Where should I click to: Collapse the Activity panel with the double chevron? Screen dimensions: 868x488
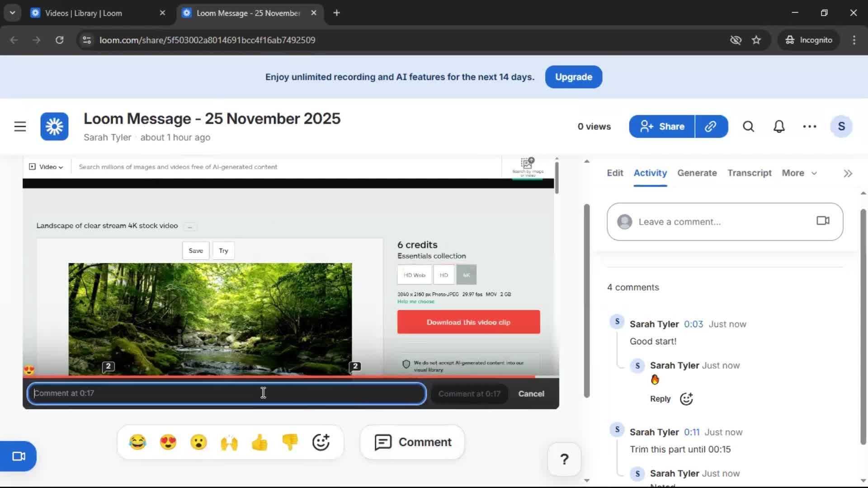coord(847,173)
